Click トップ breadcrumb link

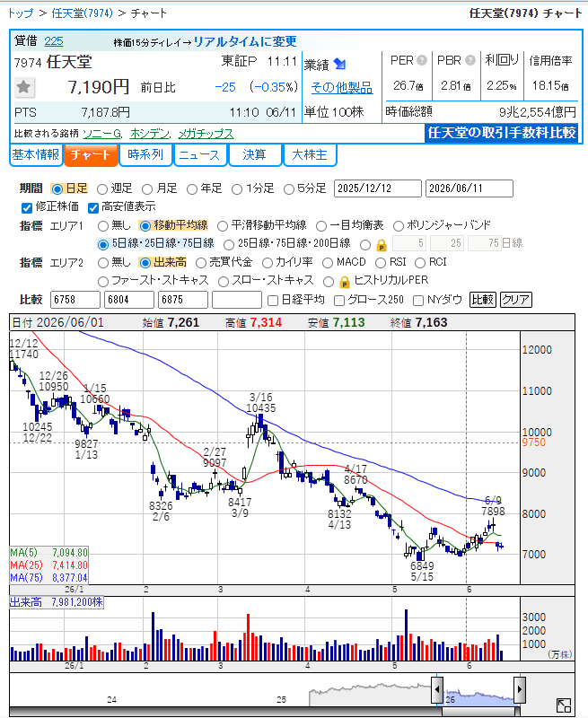coord(21,13)
